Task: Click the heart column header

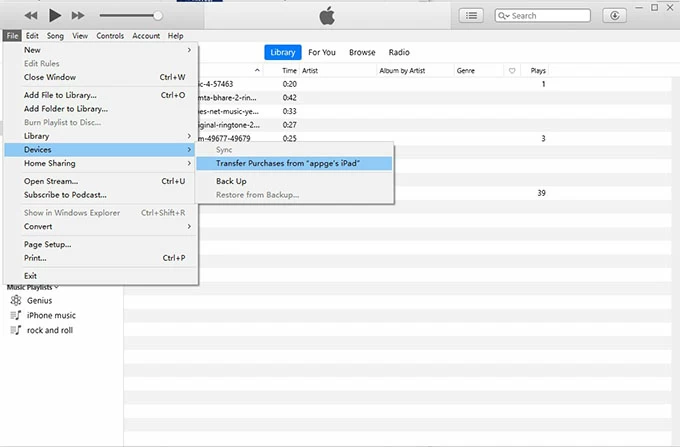Action: [512, 71]
